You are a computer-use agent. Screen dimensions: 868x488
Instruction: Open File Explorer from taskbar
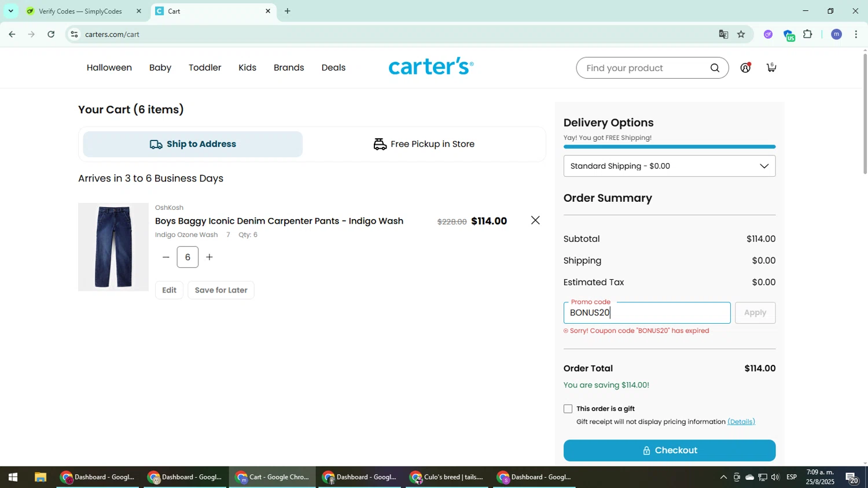(x=40, y=478)
